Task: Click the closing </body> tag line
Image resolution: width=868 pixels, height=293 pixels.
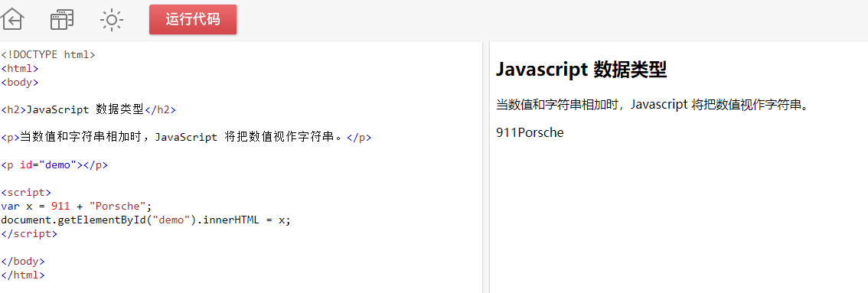Action: pos(23,261)
